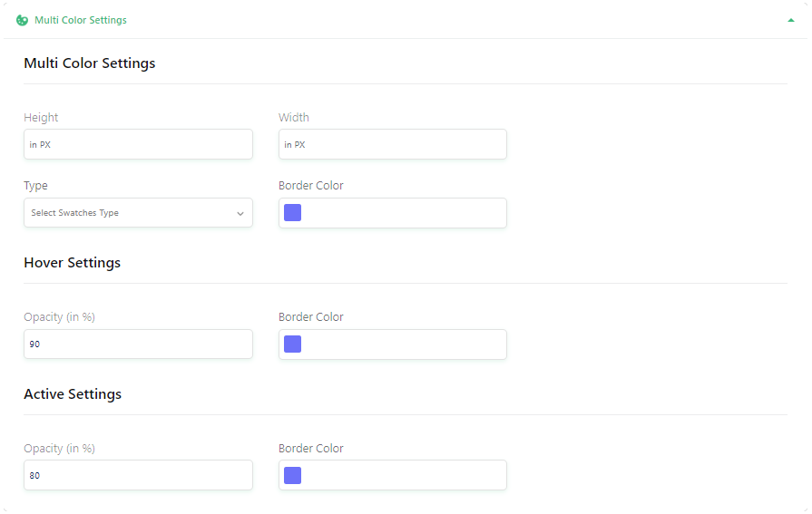The width and height of the screenshot is (812, 514).
Task: Pick the Active Settings border color swatch
Action: [x=292, y=475]
